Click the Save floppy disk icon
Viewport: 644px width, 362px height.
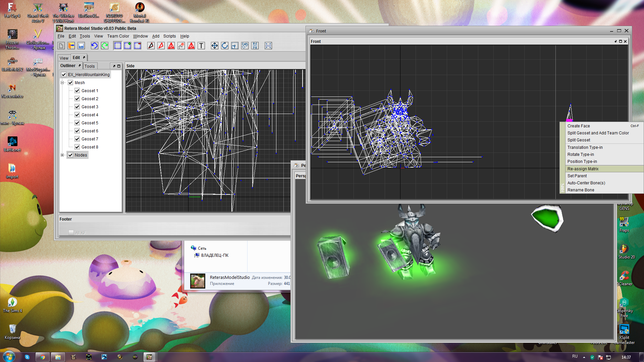click(81, 46)
